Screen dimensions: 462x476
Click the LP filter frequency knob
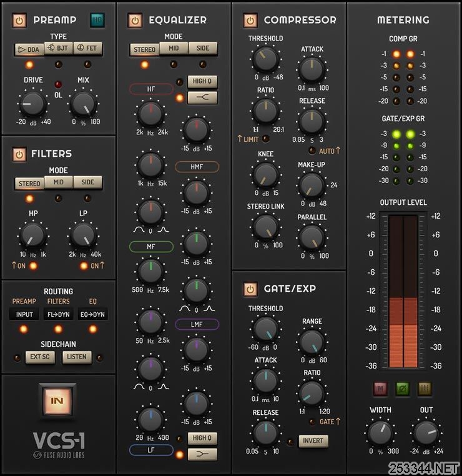(83, 236)
